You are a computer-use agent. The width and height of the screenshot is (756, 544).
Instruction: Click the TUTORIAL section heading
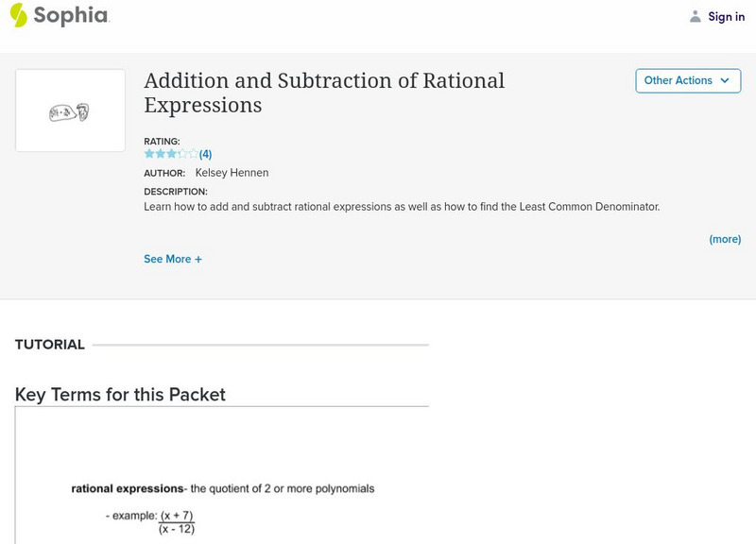pos(50,345)
